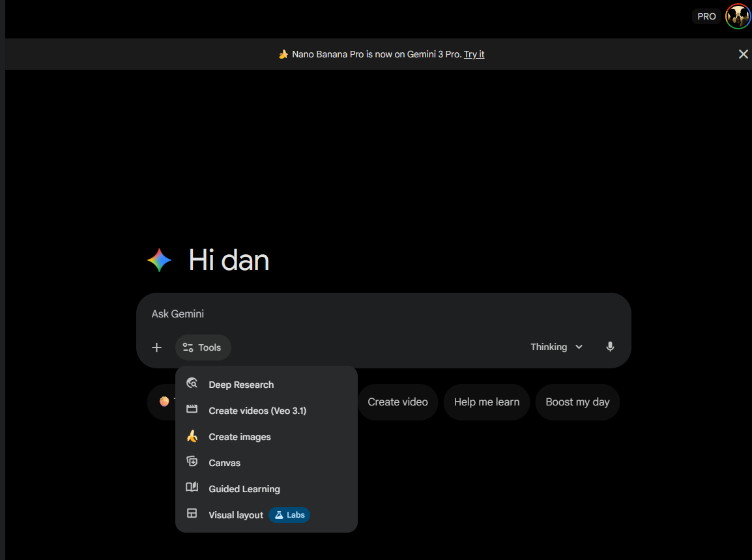752x560 pixels.
Task: Select Deep Research from Tools menu
Action: pyautogui.click(x=241, y=385)
